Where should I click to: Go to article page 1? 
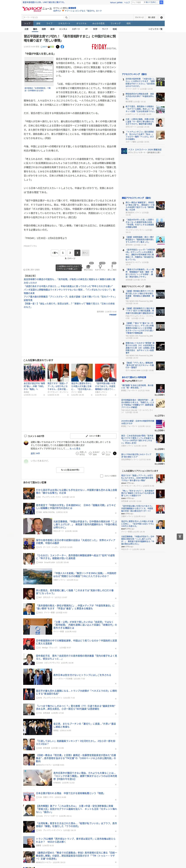click(x=63, y=253)
